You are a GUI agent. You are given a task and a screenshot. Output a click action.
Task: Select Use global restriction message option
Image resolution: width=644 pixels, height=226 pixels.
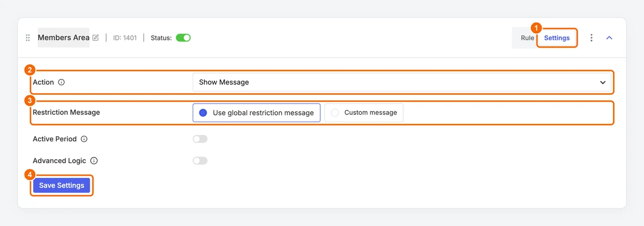[256, 113]
